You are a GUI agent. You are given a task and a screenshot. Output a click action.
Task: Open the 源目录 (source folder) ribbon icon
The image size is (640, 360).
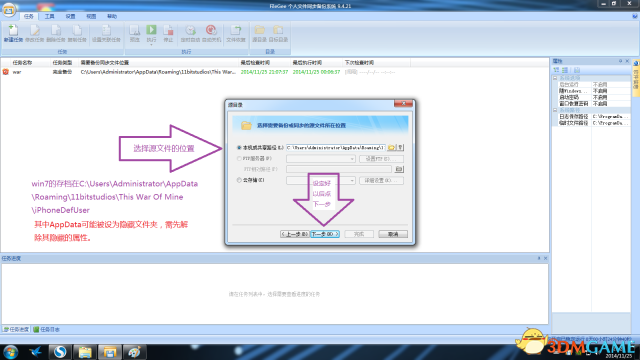click(x=259, y=33)
